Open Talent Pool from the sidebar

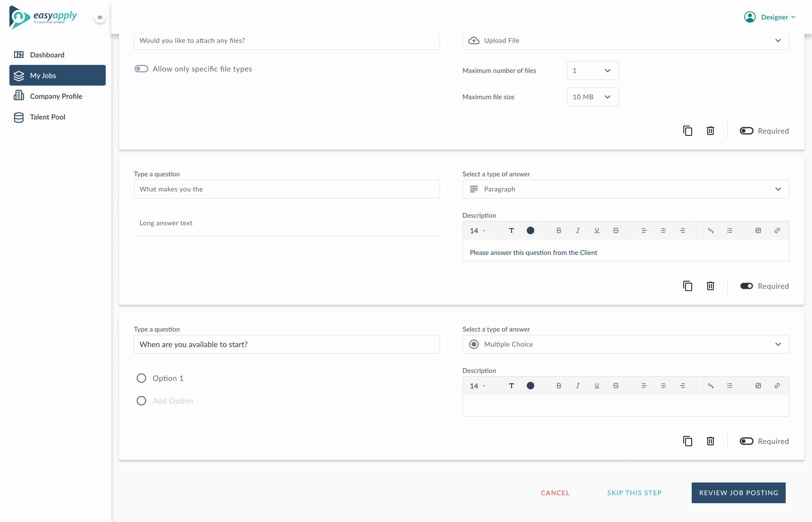(x=47, y=117)
